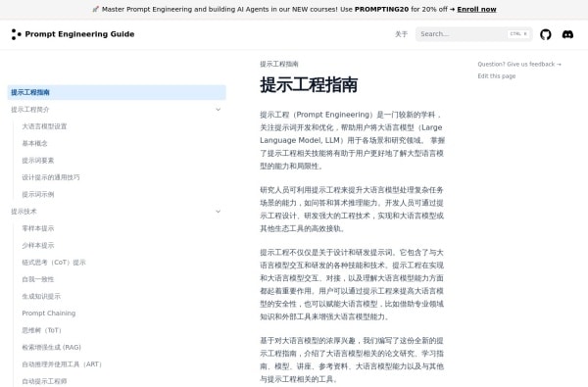Screen dimensions: 588x387
Task: Click the PROMPTING20 promo code text
Action: (x=381, y=10)
